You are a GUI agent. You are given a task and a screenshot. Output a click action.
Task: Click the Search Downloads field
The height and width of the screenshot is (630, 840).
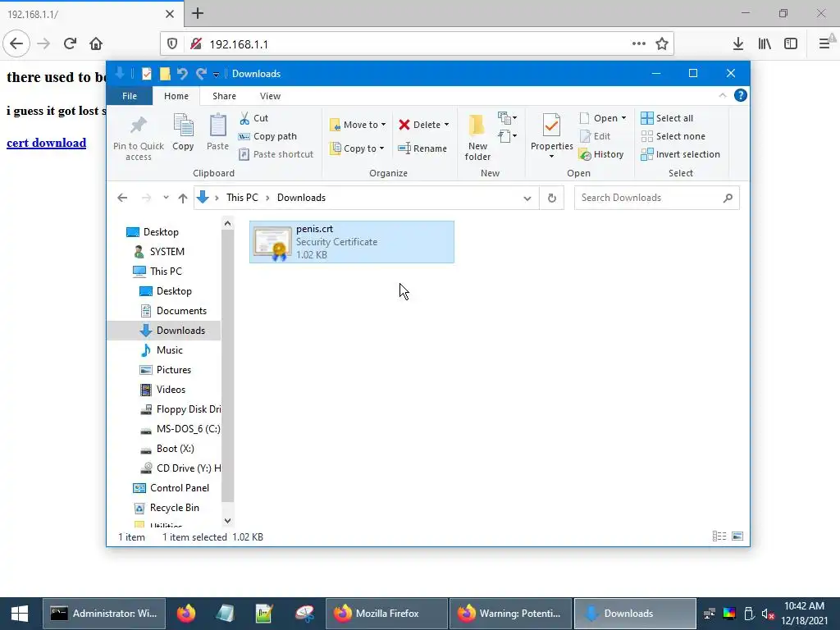pyautogui.click(x=657, y=198)
